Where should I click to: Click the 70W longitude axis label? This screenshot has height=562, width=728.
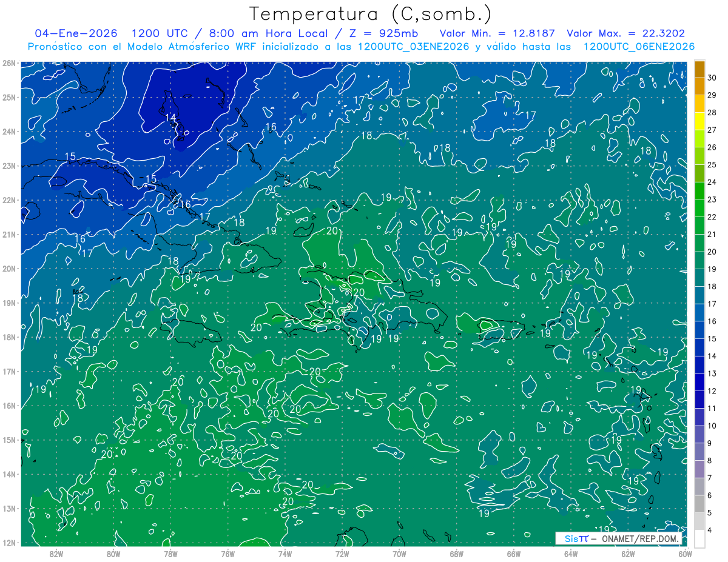click(x=399, y=554)
